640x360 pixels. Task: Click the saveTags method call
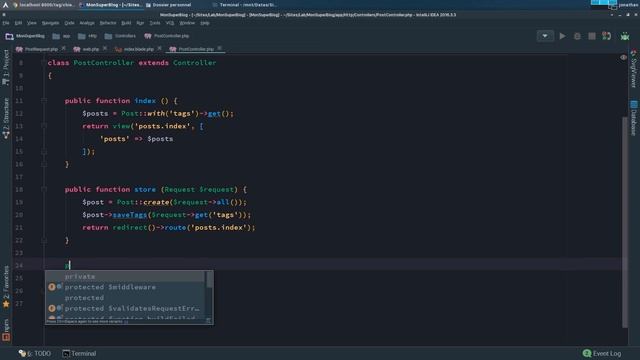pos(129,215)
